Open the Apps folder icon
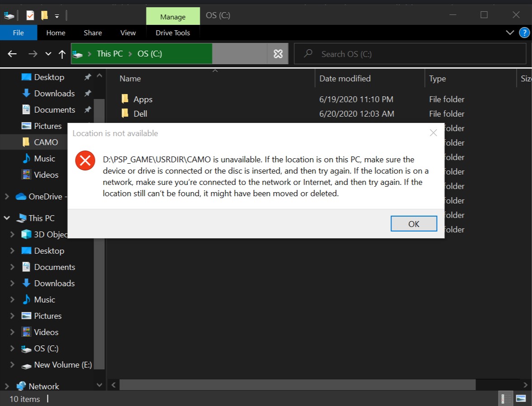 [125, 99]
